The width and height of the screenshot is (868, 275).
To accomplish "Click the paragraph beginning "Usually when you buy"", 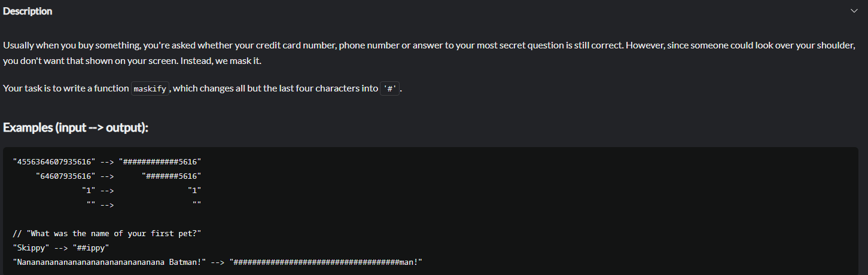I will tap(429, 53).
